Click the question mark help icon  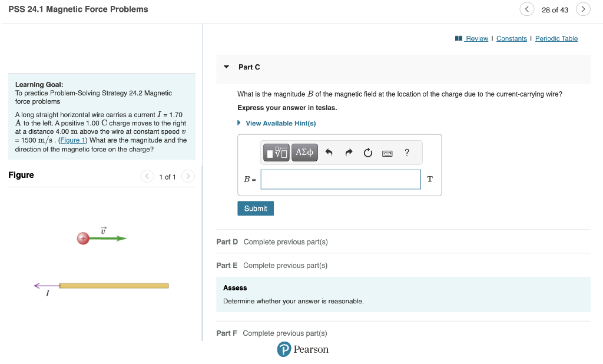click(x=406, y=153)
